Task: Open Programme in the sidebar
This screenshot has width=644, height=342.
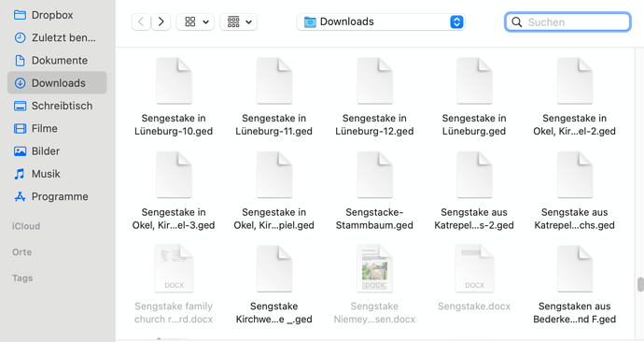Action: point(51,196)
